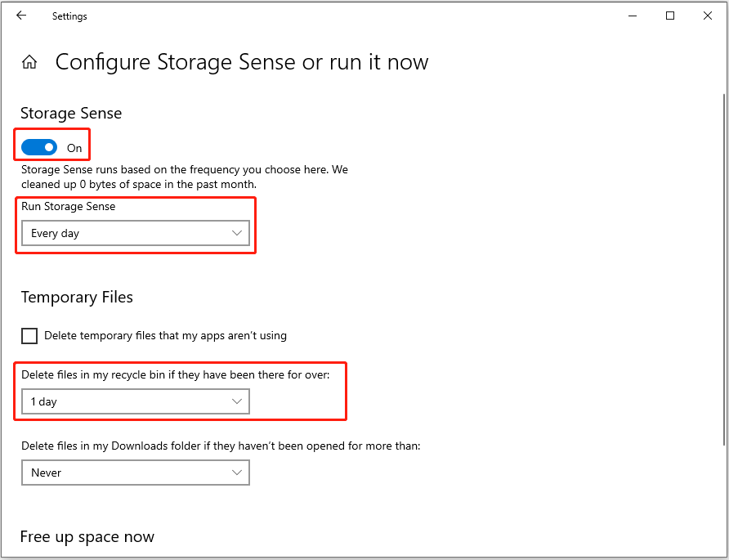The image size is (729, 560).
Task: Select the dropdown arrow on Run Storage Sense
Action: 237,233
